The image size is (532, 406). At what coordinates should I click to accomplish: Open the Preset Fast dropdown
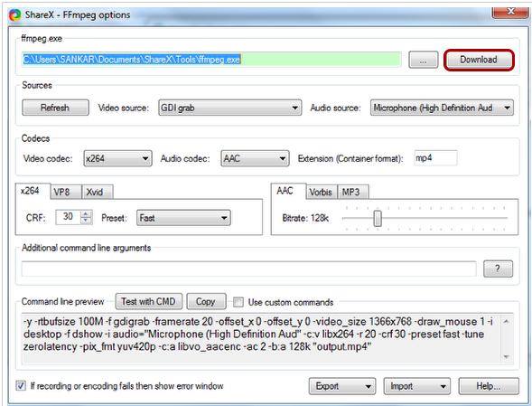click(x=183, y=218)
